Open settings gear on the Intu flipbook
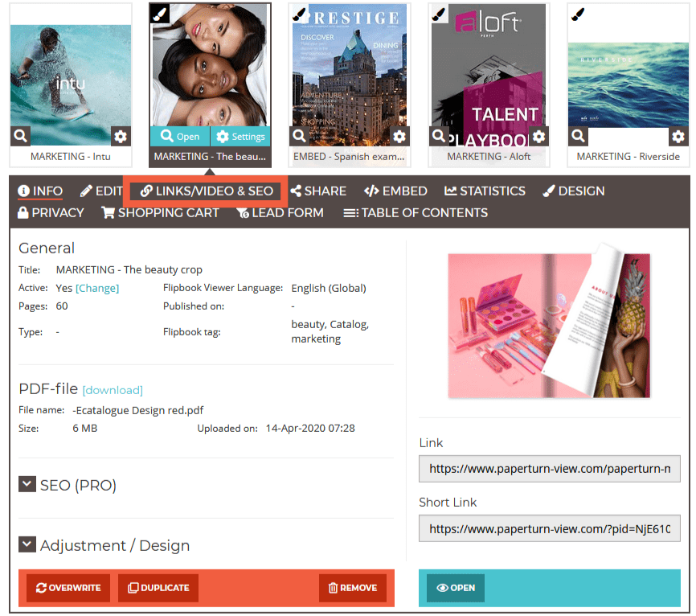This screenshot has height=616, width=696. coord(121,136)
